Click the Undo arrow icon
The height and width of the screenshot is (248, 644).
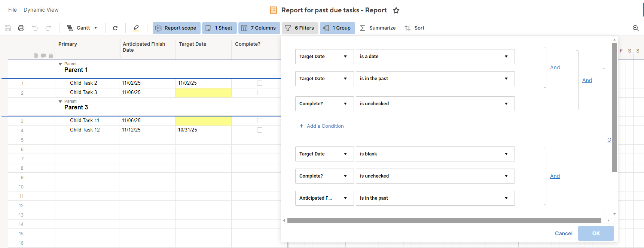tap(35, 28)
